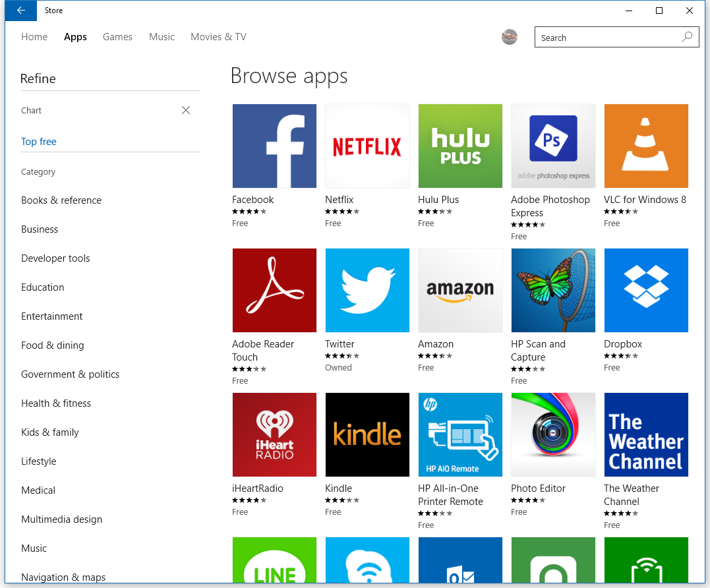Click the Hulu Plus app name

[438, 200]
